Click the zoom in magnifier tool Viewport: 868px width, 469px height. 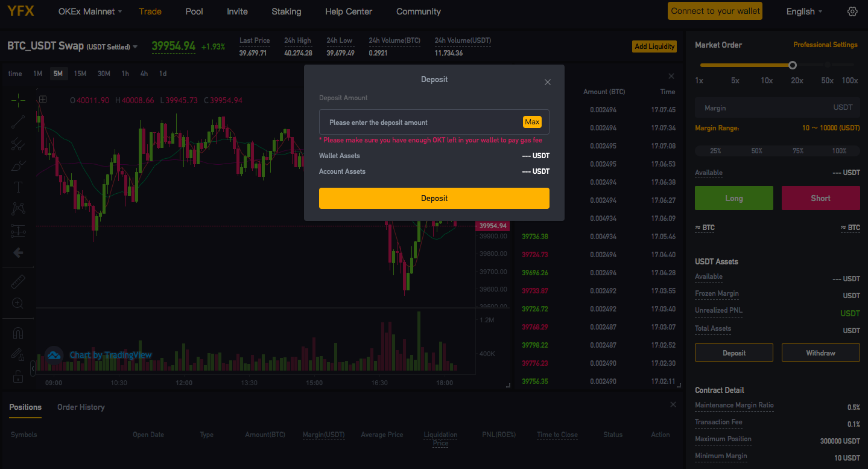tap(18, 303)
